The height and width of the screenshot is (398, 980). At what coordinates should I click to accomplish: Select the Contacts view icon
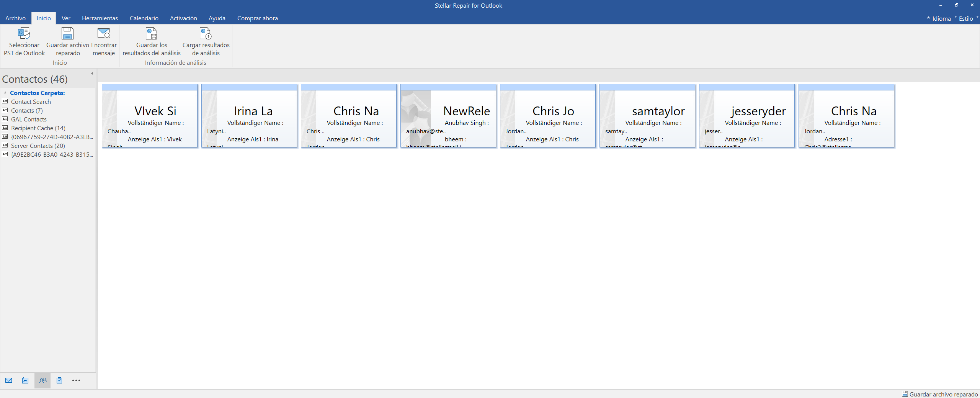[43, 380]
